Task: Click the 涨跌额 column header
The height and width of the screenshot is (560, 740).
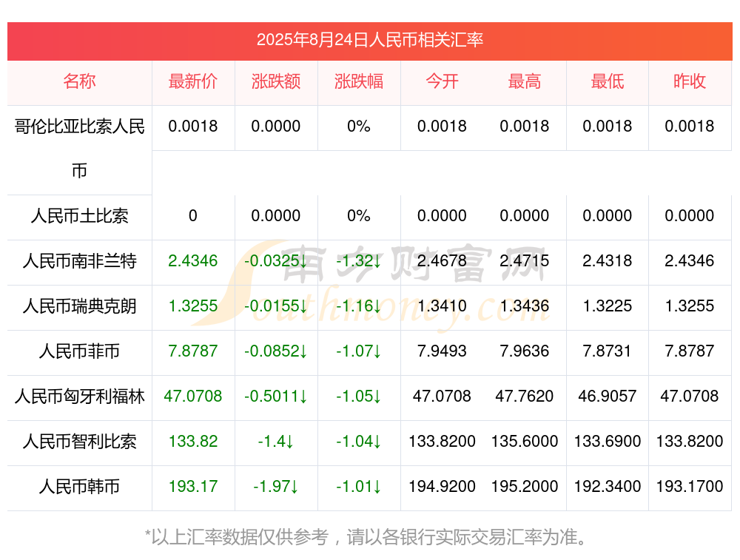Action: 276,81
